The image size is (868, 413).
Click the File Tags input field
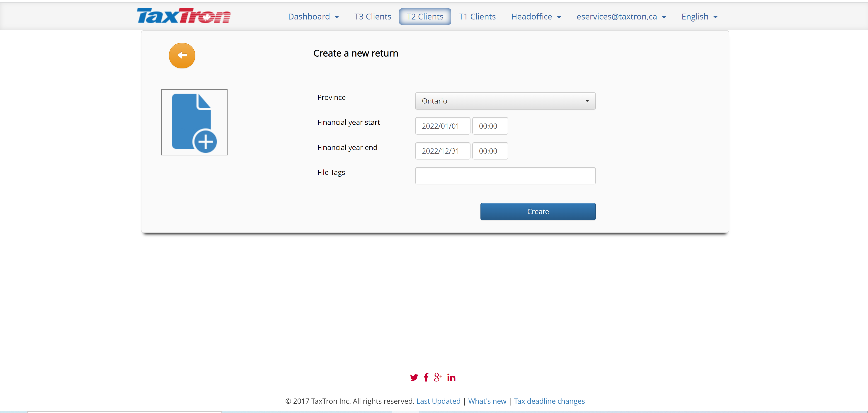[x=505, y=176]
